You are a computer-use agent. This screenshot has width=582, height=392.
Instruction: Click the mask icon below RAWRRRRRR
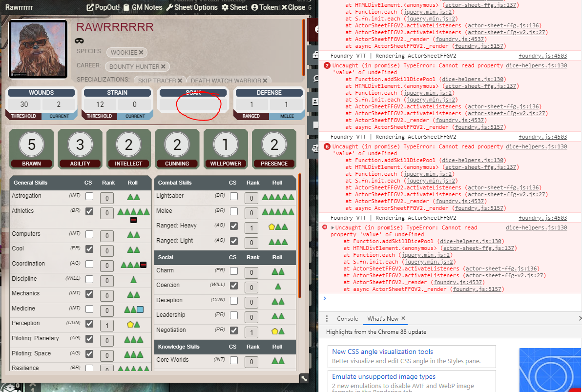79,41
